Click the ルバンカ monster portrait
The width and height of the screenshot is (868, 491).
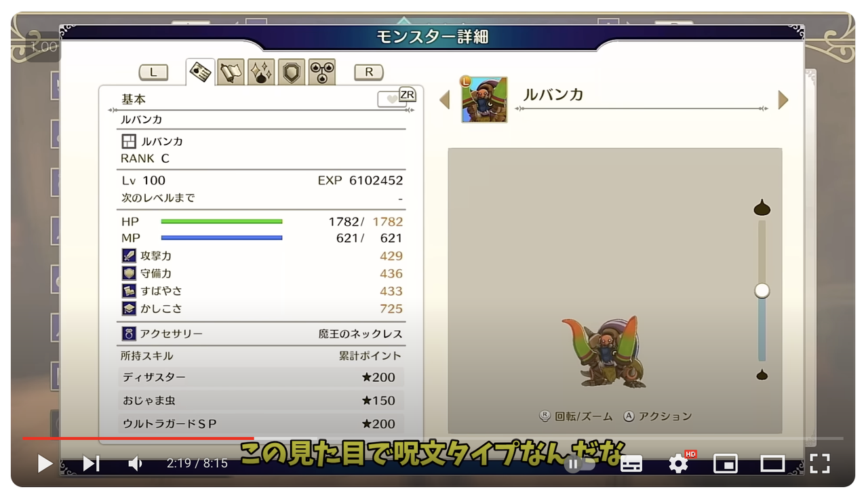point(484,99)
